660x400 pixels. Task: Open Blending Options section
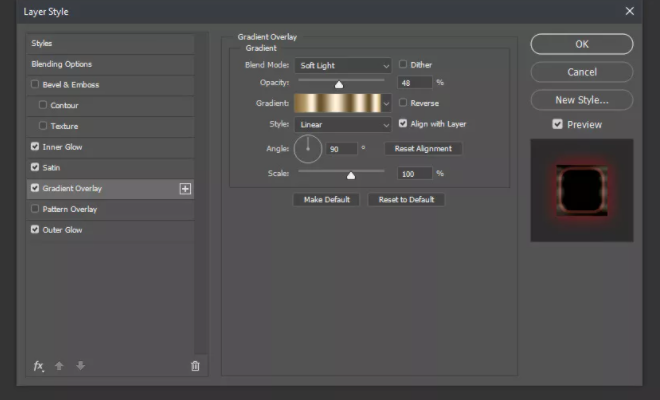point(110,64)
